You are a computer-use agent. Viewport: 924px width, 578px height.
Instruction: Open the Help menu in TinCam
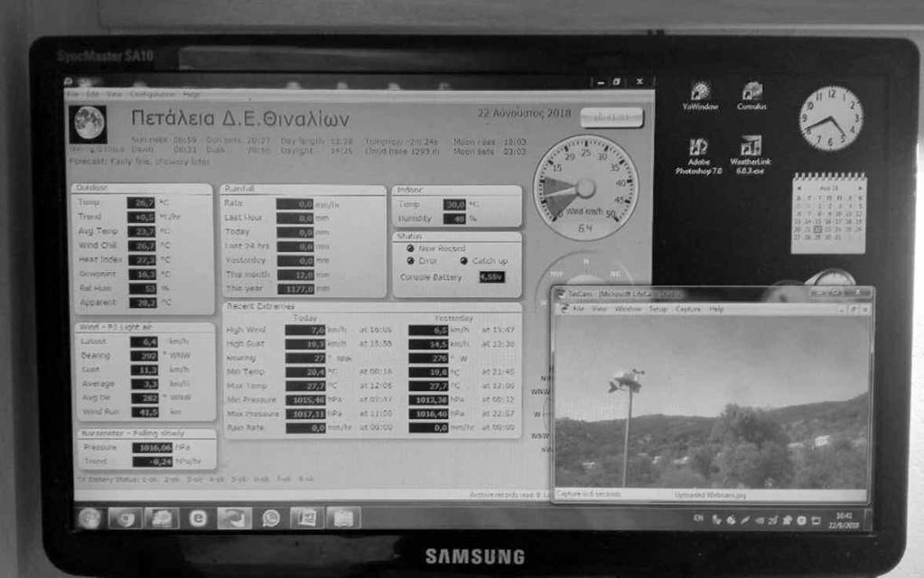pyautogui.click(x=716, y=309)
